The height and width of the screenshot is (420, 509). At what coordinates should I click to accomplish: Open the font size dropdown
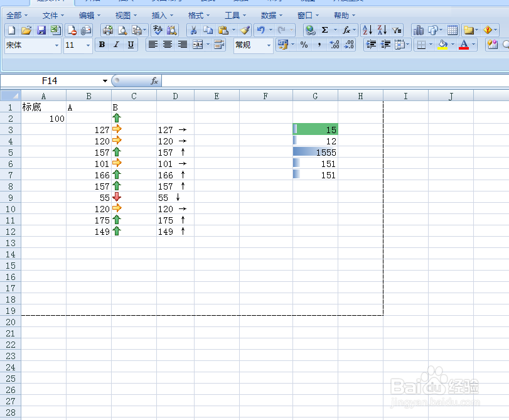point(87,45)
